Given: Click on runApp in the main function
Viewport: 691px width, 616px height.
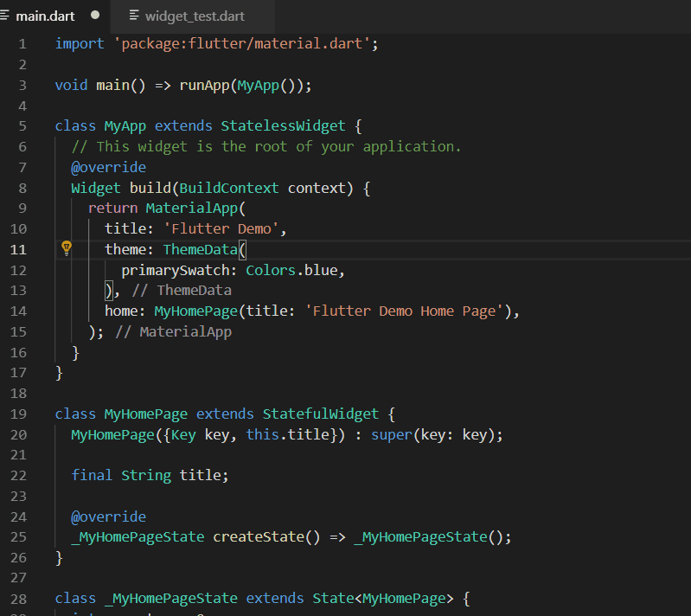Looking at the screenshot, I should (x=204, y=85).
